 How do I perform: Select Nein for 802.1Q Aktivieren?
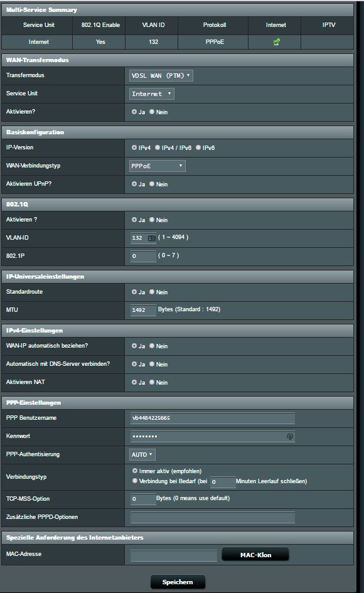pos(152,220)
